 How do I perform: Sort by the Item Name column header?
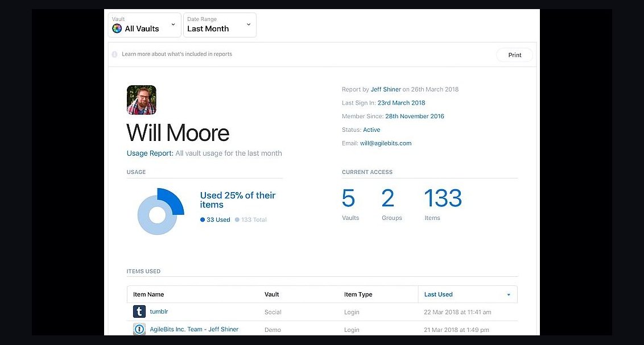click(148, 294)
